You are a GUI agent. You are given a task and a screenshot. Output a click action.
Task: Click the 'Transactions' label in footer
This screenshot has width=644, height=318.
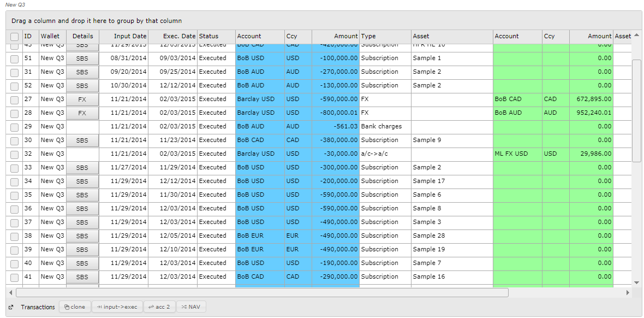coord(38,307)
